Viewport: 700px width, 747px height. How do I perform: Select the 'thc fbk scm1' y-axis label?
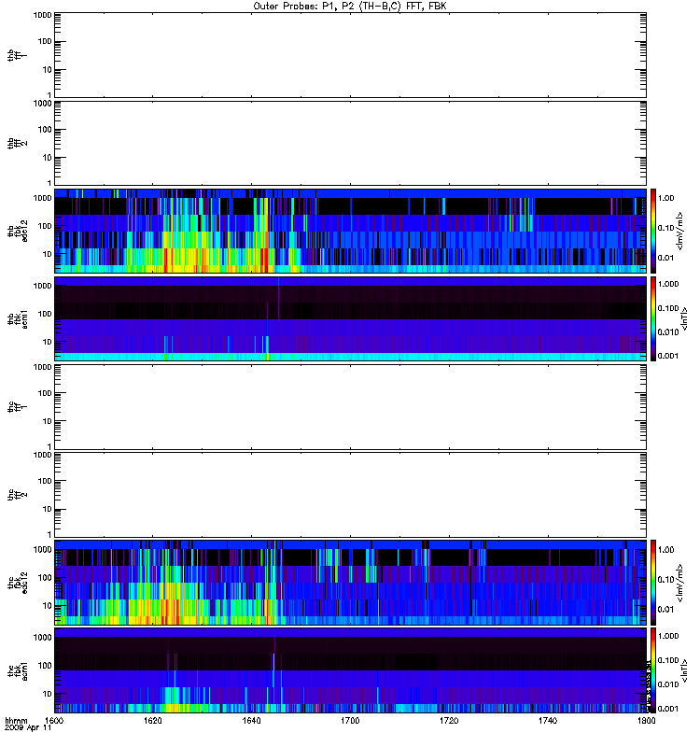[x=17, y=670]
